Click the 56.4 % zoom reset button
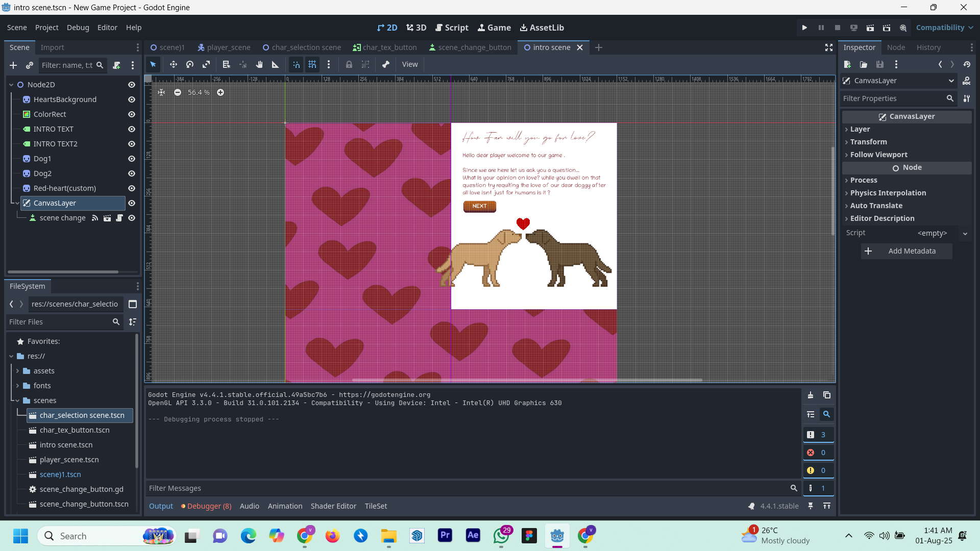Image resolution: width=980 pixels, height=551 pixels. [x=199, y=92]
